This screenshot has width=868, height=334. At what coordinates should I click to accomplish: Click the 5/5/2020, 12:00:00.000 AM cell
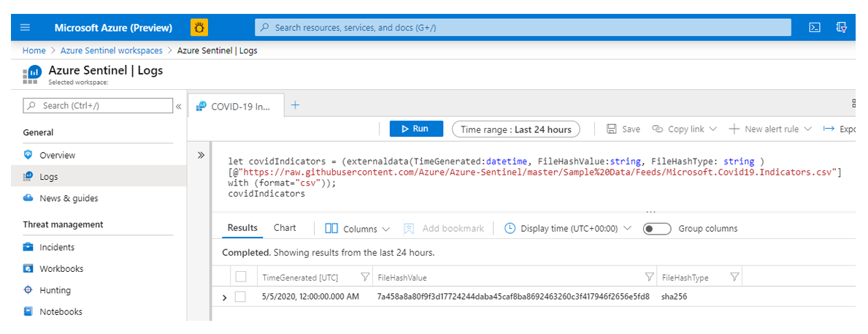pyautogui.click(x=310, y=297)
